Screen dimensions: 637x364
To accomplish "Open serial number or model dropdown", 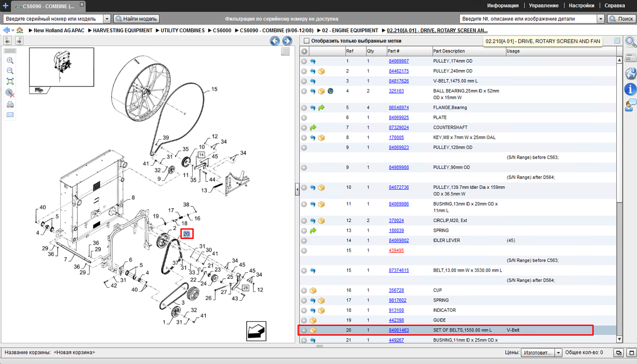I will [x=107, y=19].
